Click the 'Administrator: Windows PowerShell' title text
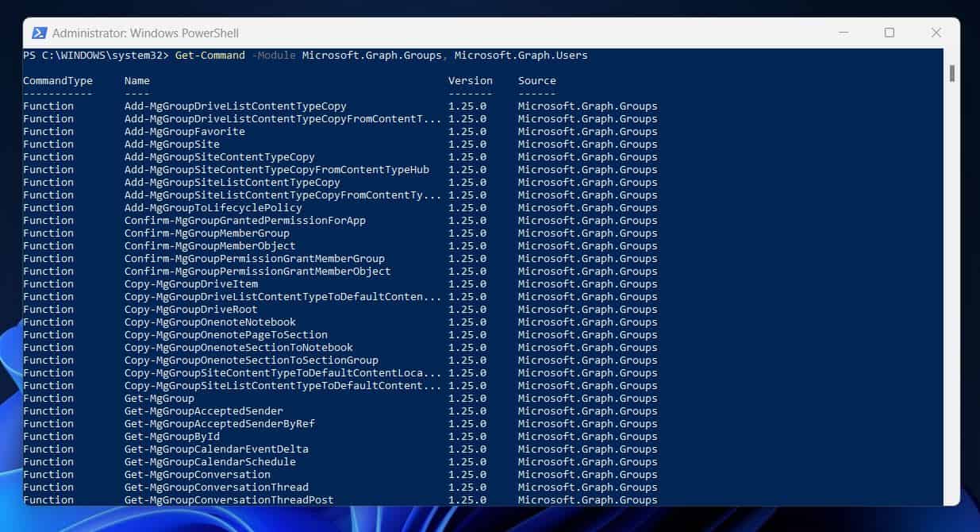The image size is (980, 532). tap(145, 33)
